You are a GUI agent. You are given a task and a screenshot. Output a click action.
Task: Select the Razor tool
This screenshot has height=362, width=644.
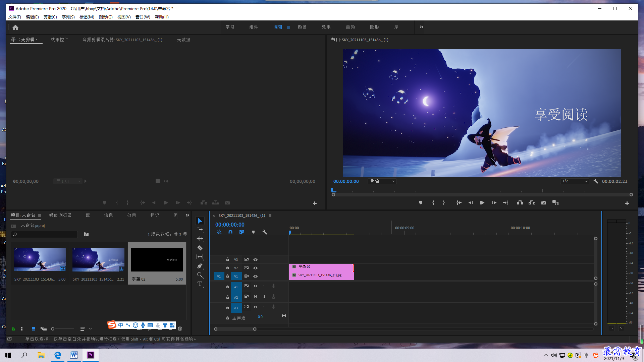pos(200,248)
